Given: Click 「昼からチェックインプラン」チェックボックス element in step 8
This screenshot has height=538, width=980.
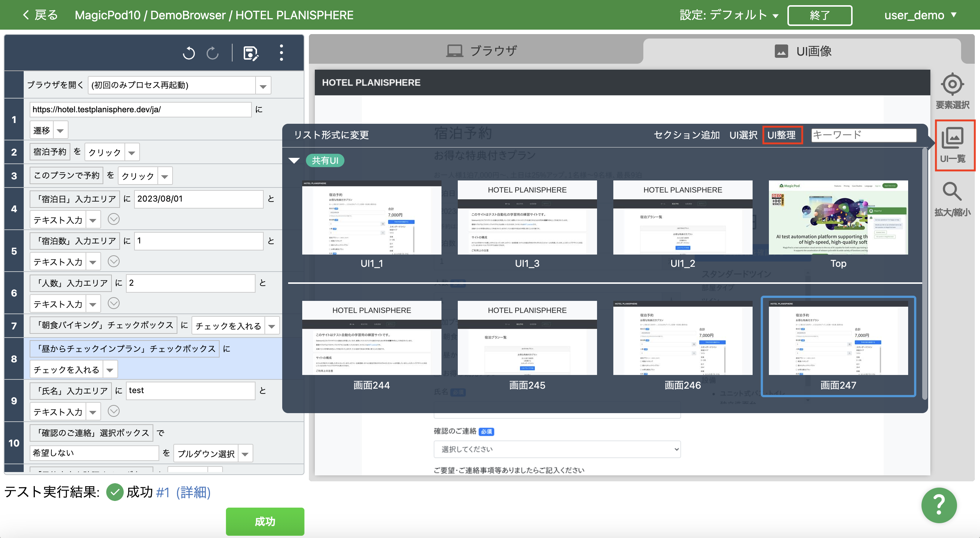Looking at the screenshot, I should (x=125, y=349).
